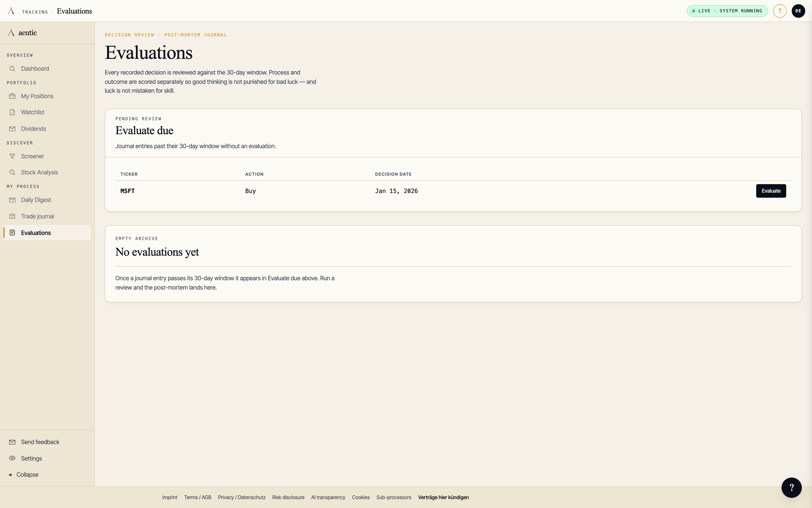The height and width of the screenshot is (508, 812).
Task: Click the Trade journal book icon
Action: click(x=12, y=216)
